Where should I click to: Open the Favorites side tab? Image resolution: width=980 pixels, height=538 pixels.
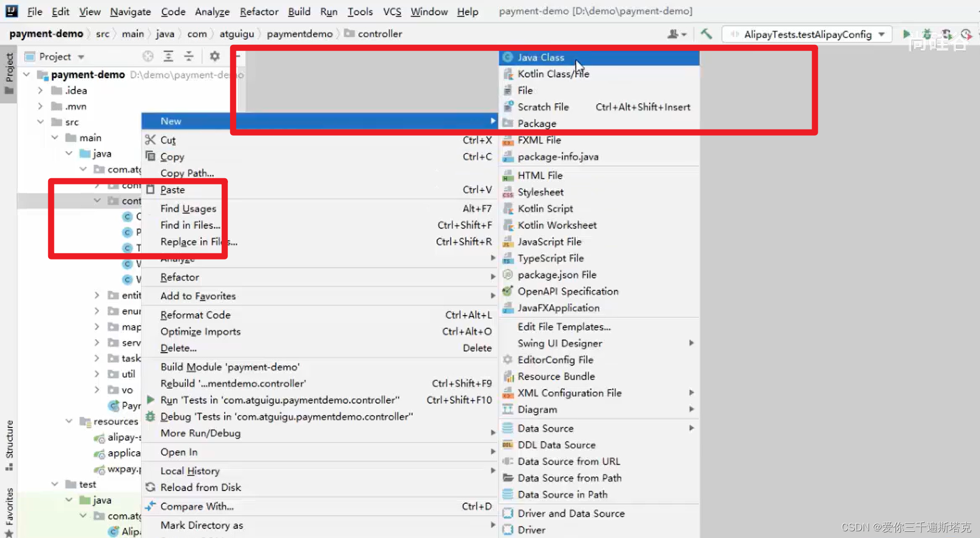9,512
